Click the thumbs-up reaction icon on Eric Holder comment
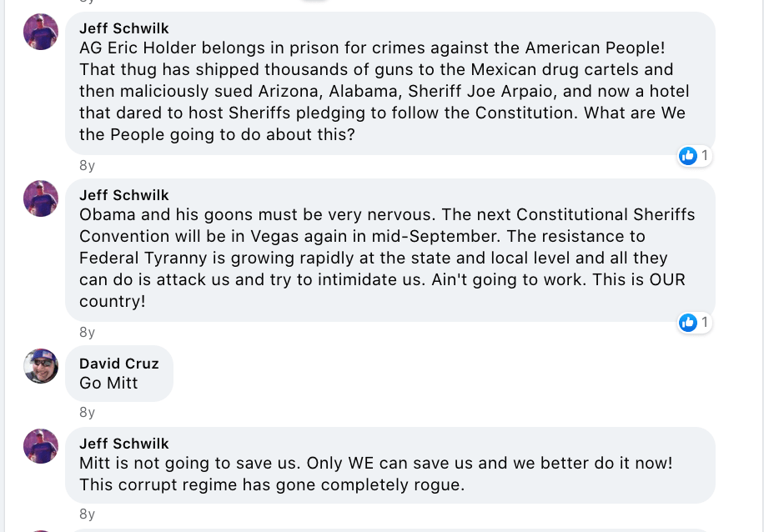764x532 pixels. (x=688, y=156)
